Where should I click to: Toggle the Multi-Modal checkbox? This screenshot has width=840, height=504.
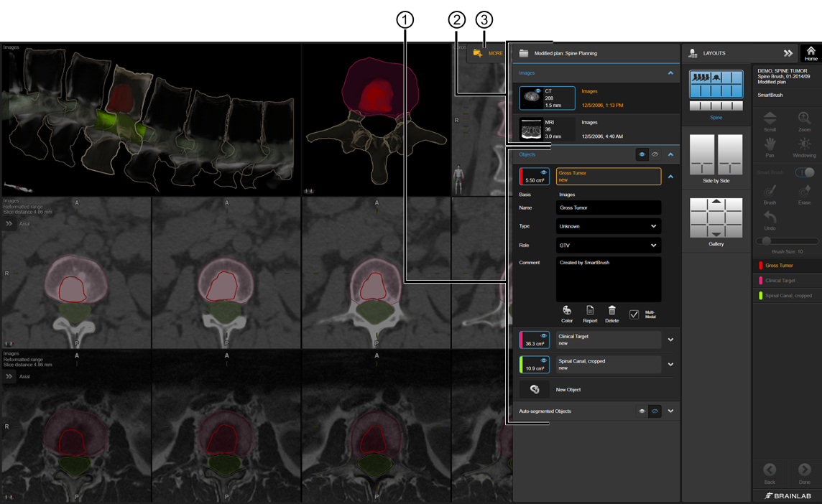point(634,314)
